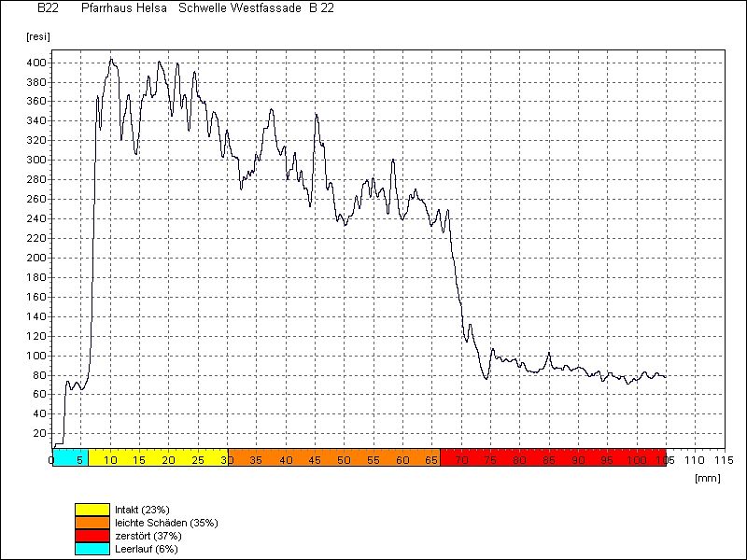Click the red segment of the depth bar
This screenshot has height=560, width=747.
click(552, 457)
